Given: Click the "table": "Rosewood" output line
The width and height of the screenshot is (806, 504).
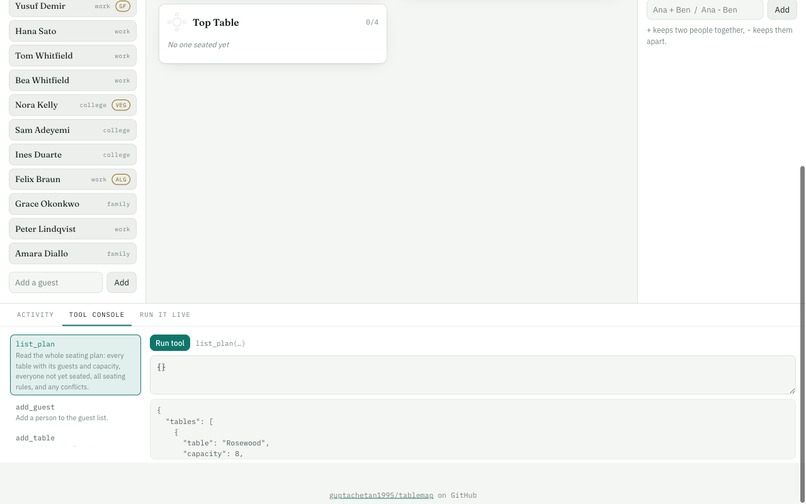Looking at the screenshot, I should [226, 443].
